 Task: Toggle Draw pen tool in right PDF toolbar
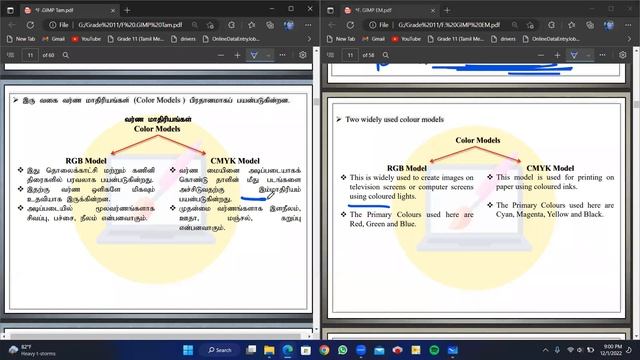coord(574,55)
